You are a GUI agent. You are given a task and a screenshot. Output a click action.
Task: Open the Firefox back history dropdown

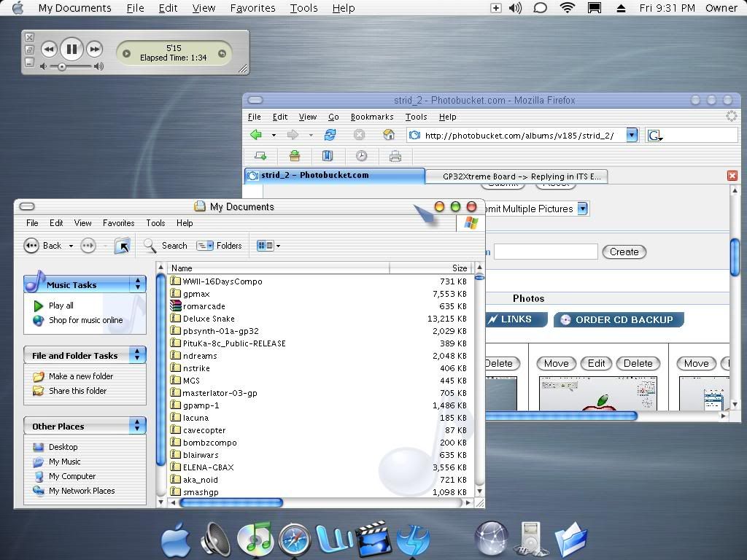pos(274,135)
